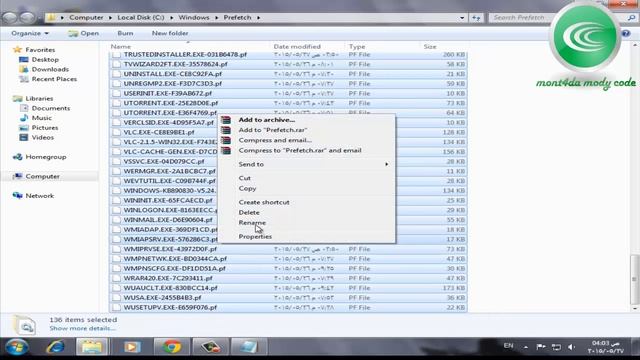Screen dimensions: 640x360
Task: Select Delete from the context menu
Action: 249,213
